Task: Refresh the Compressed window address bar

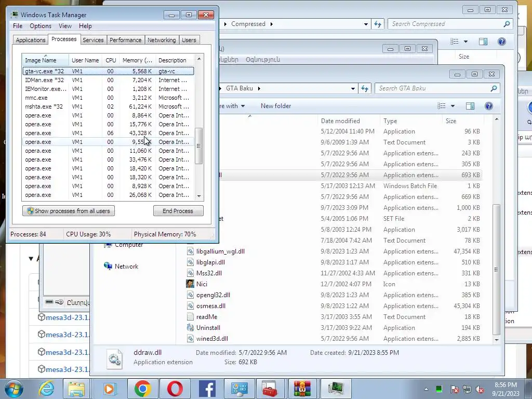Action: pyautogui.click(x=378, y=24)
